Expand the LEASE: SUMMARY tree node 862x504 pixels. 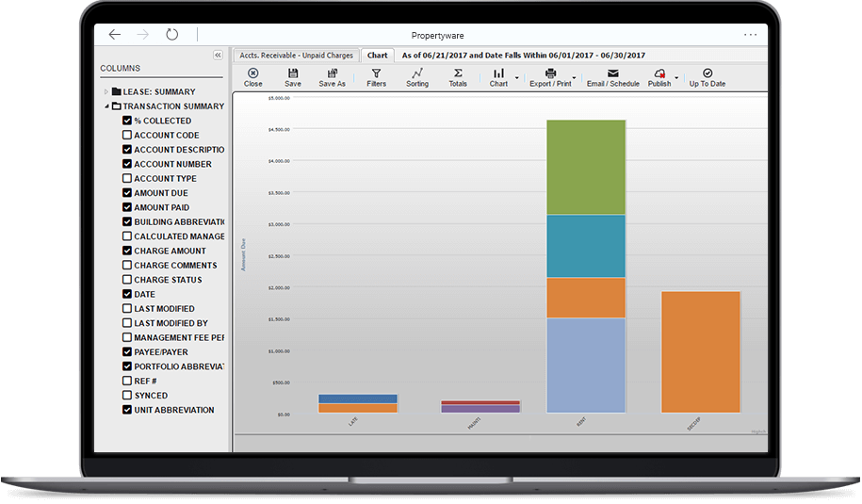[106, 91]
